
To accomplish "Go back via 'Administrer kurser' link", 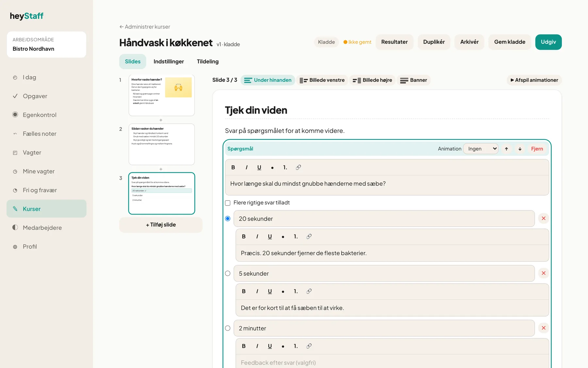I will click(x=145, y=27).
